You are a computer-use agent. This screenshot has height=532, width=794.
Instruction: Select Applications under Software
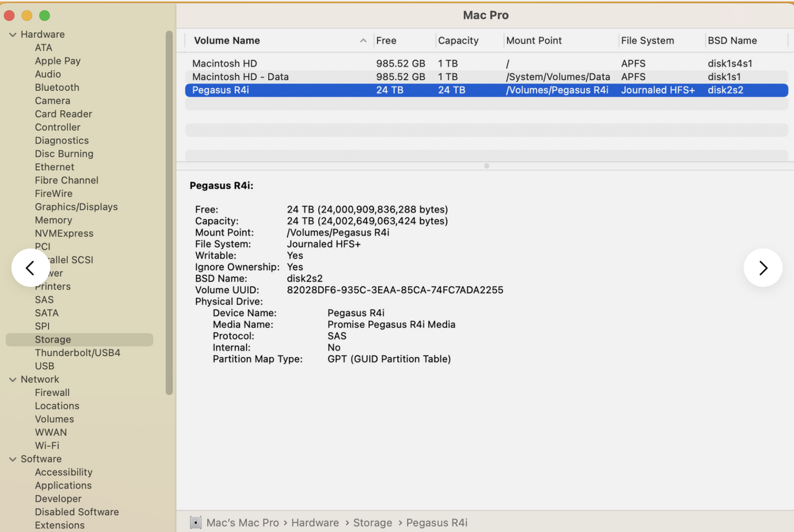[x=63, y=485]
